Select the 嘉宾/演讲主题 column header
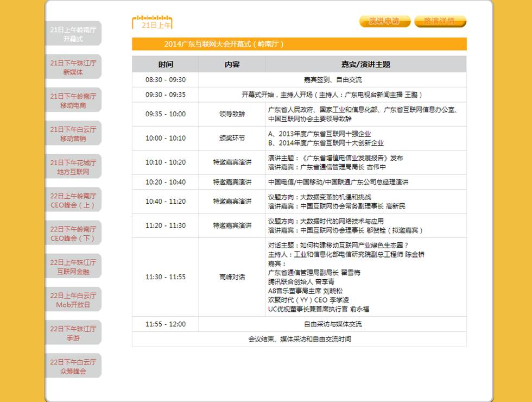The width and height of the screenshot is (532, 402). point(366,64)
